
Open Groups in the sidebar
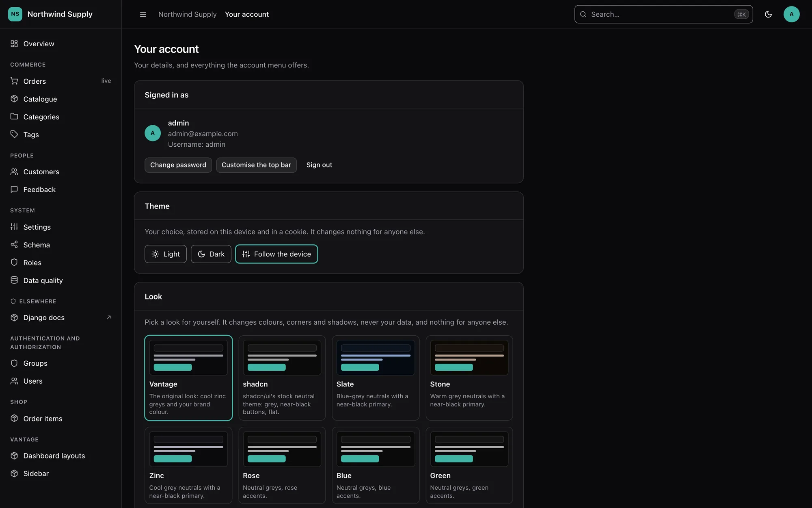(x=61, y=363)
